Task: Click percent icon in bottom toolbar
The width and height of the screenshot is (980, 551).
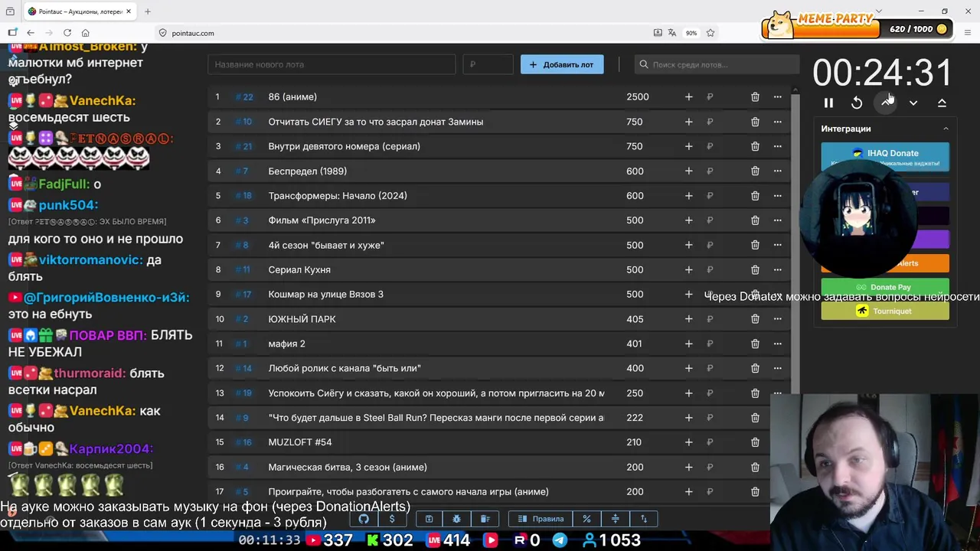Action: coord(586,519)
